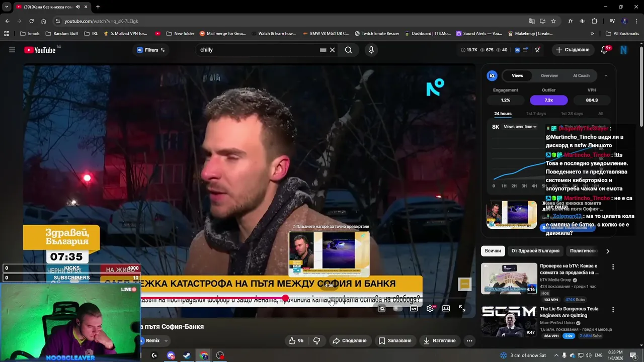
Task: Toggle the autoplay switch in player
Action: (x=397, y=309)
